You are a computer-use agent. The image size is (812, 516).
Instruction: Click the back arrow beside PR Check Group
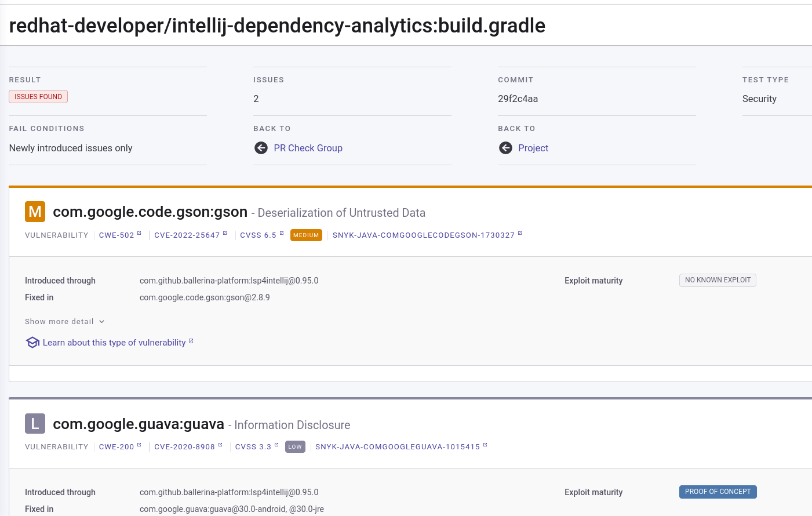coord(261,148)
